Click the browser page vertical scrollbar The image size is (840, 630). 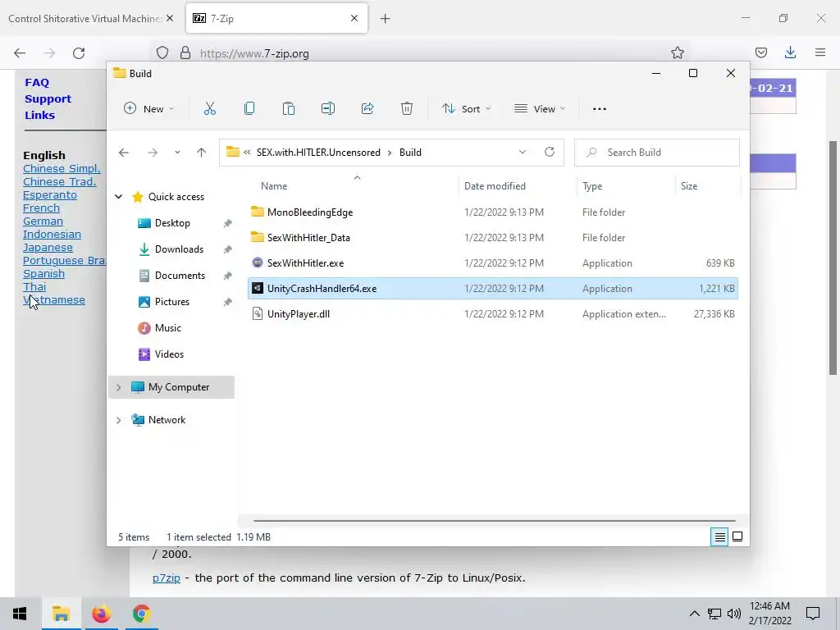tap(833, 257)
